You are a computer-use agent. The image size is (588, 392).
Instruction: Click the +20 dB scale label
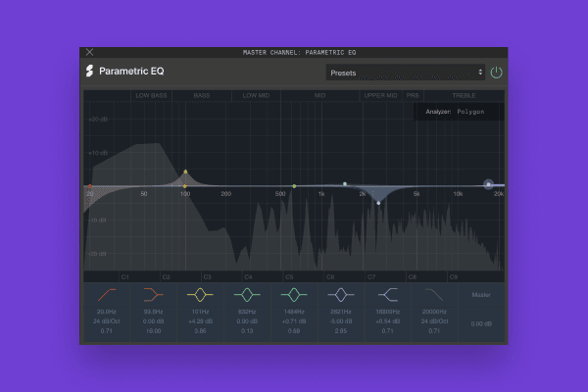[x=98, y=120]
